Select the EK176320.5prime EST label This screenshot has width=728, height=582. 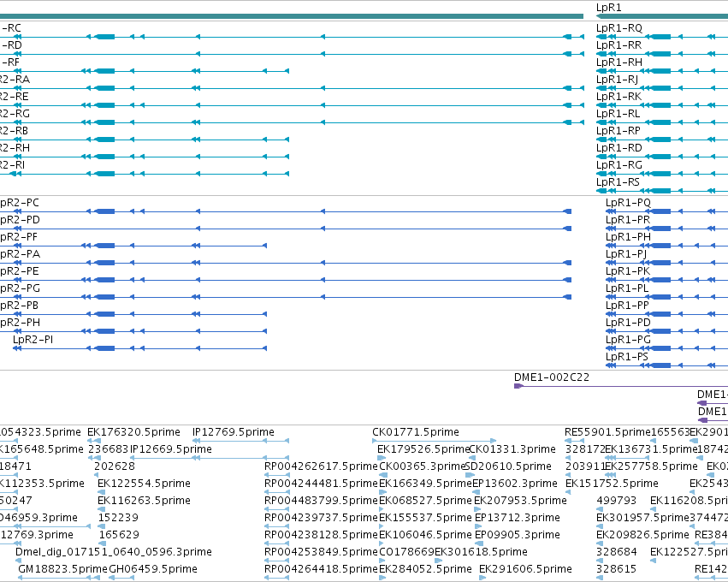coord(133,432)
